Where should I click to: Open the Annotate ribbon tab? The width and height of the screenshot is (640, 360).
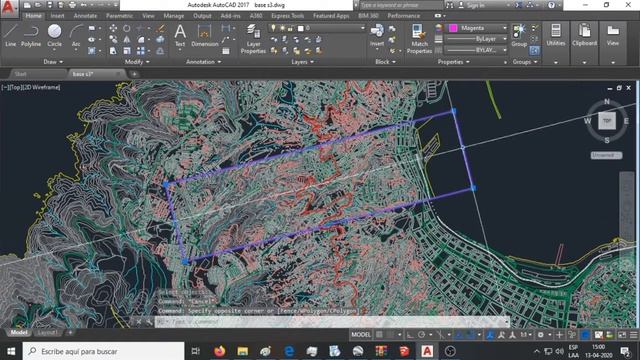85,16
